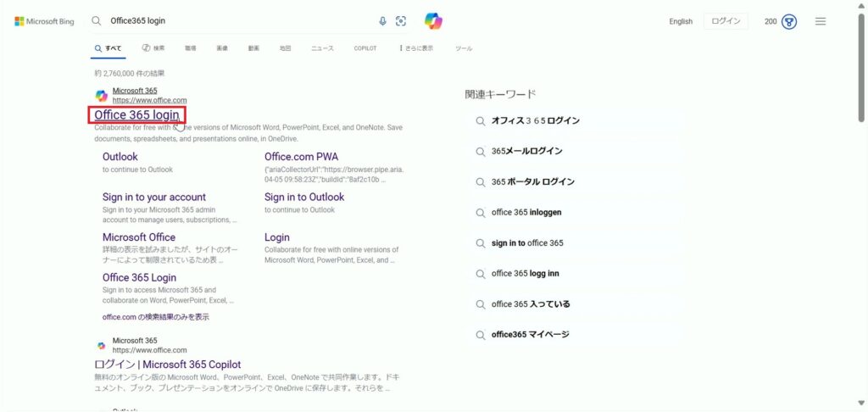868x412 pixels.
Task: Click first result's Microsoft 365 favicon
Action: (102, 96)
